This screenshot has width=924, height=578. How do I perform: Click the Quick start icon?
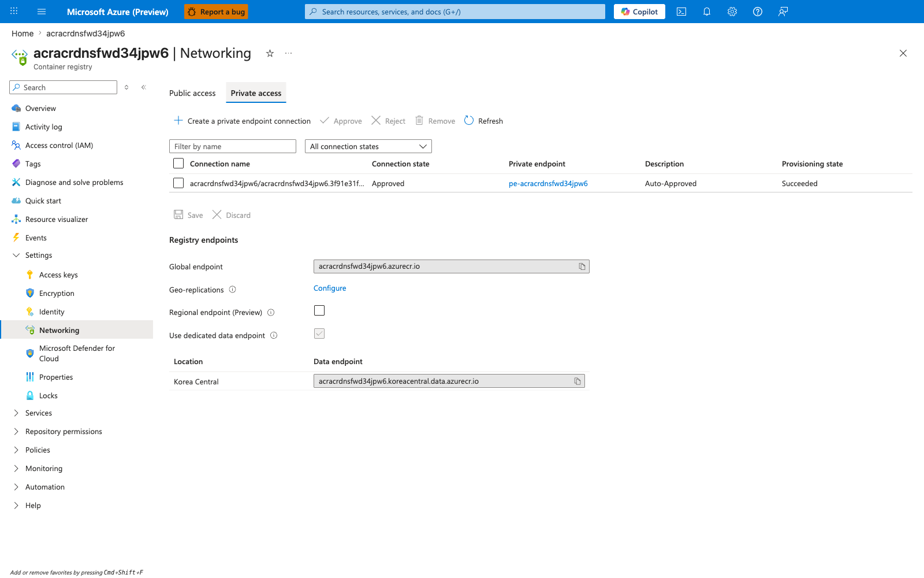click(x=16, y=201)
